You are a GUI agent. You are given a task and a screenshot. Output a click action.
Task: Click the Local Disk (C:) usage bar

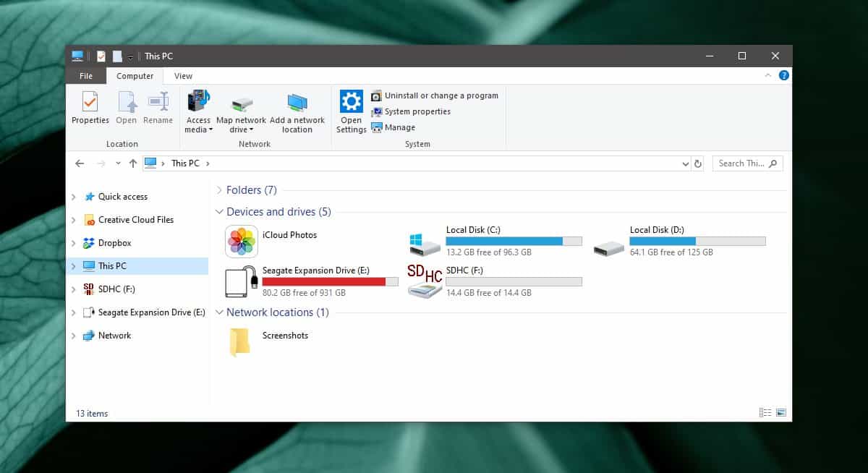(514, 241)
